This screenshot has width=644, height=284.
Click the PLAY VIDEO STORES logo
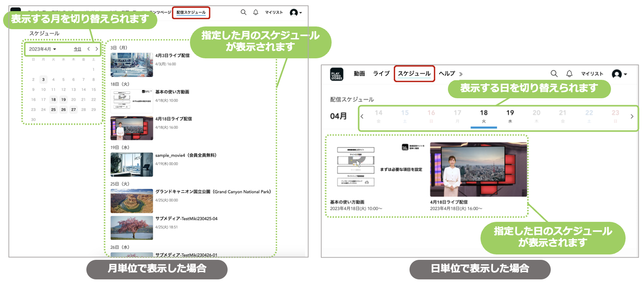(x=337, y=74)
